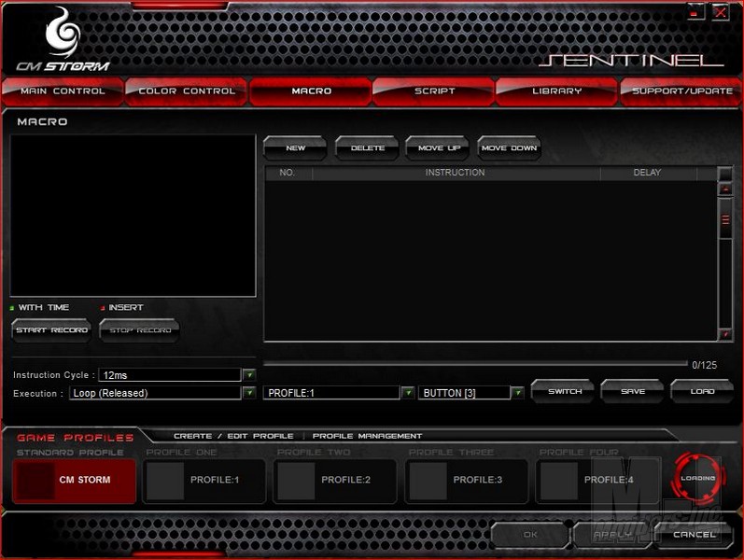744x560 pixels.
Task: Click the PROFILE:1 combo box field
Action: (x=331, y=393)
